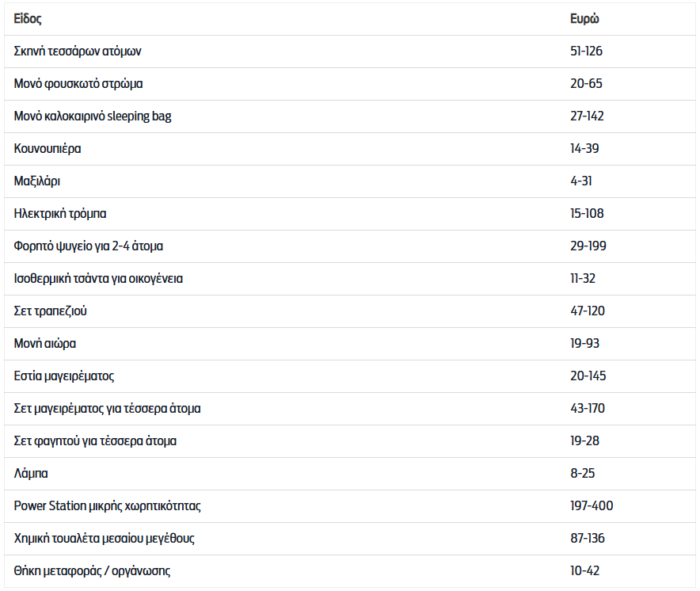Screen dimensions: 700x591
Task: Select the Εστία μαγειρέματος row
Action: click(x=350, y=376)
